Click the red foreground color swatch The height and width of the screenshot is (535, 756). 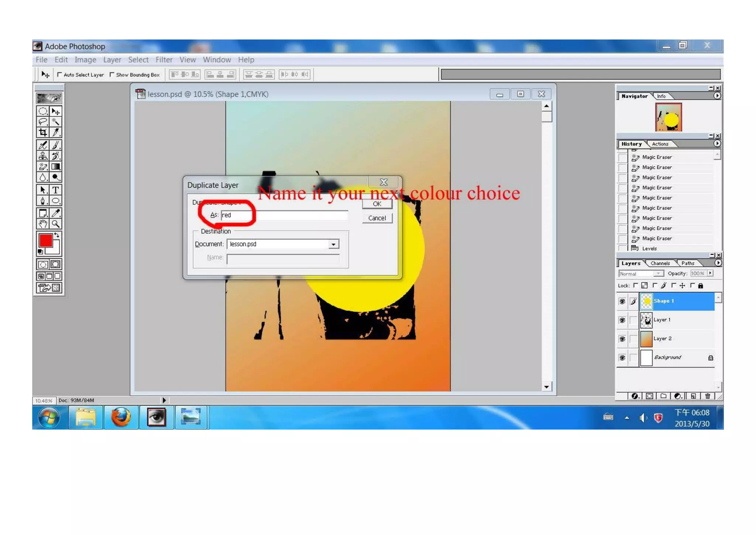click(46, 241)
